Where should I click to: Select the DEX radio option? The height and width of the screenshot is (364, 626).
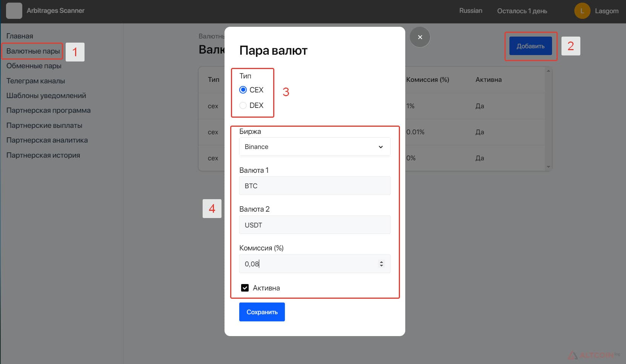[243, 105]
